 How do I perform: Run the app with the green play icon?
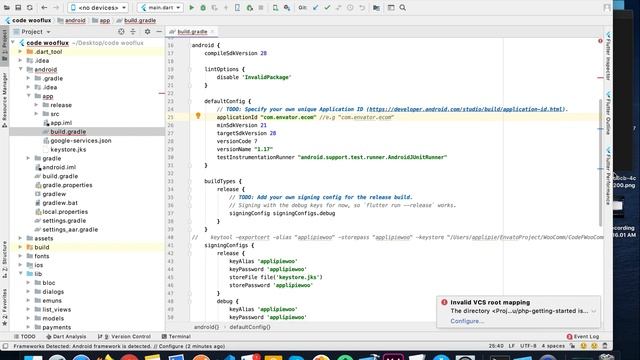tap(191, 7)
